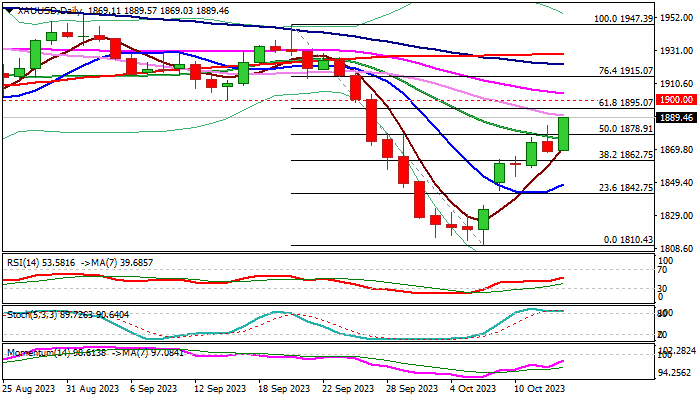Click the current price label 1889.46
Screen dimensions: 700x400
point(677,117)
